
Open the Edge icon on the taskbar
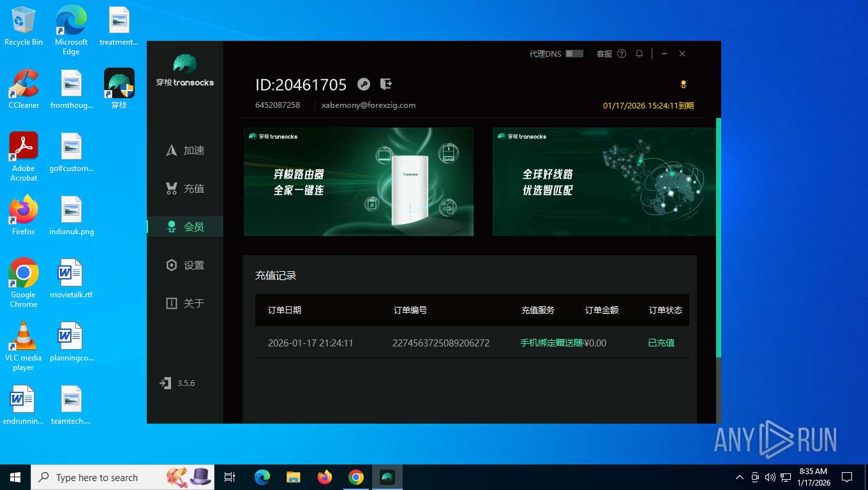(262, 477)
